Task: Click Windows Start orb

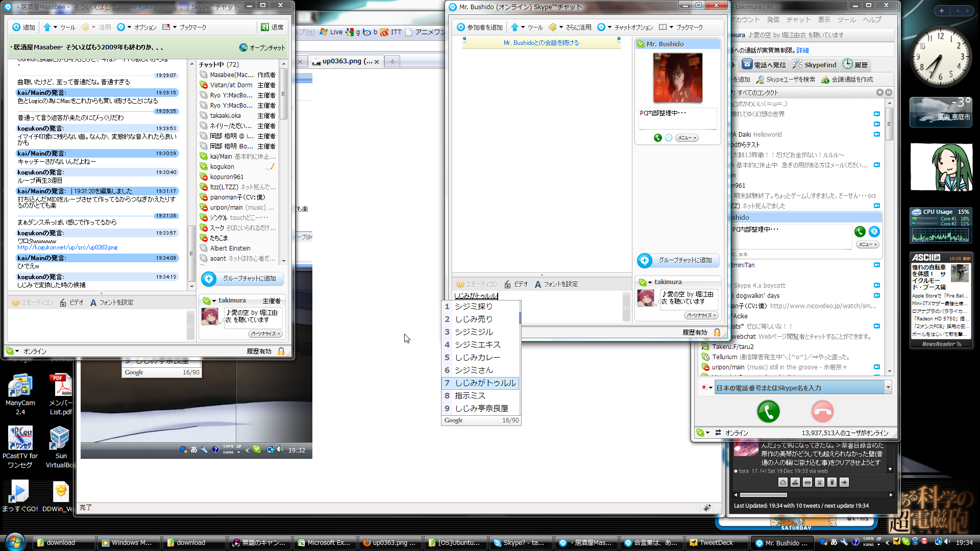Action: tap(15, 542)
